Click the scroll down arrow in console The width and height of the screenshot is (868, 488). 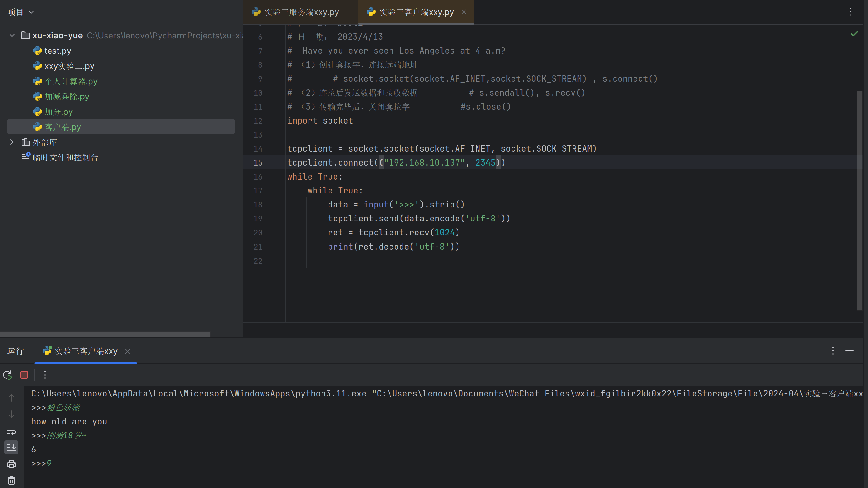tap(11, 414)
